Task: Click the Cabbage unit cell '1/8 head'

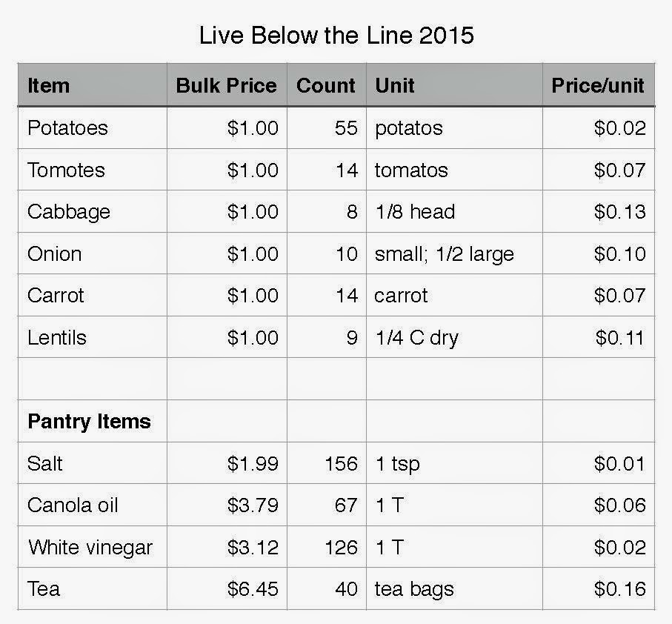Action: 454,212
